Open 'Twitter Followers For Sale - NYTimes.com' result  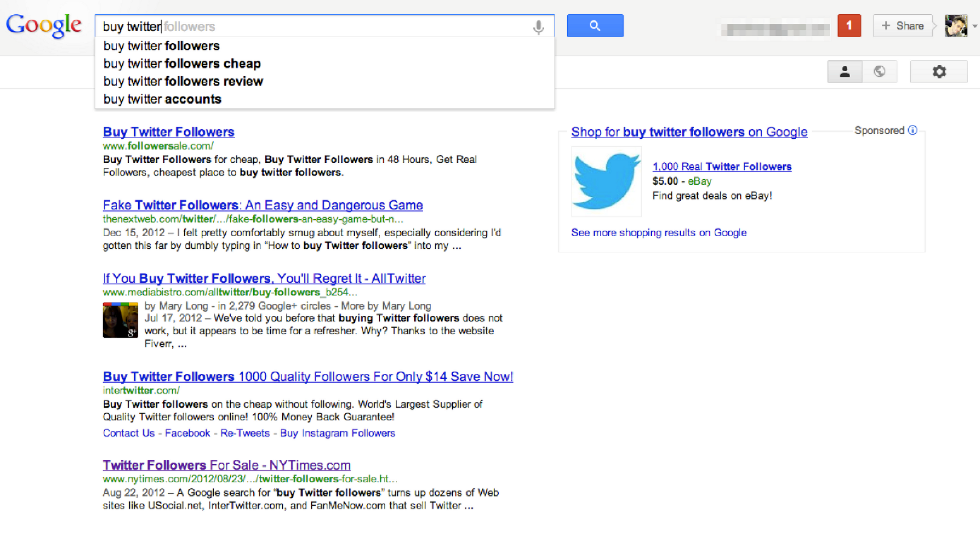pyautogui.click(x=227, y=465)
